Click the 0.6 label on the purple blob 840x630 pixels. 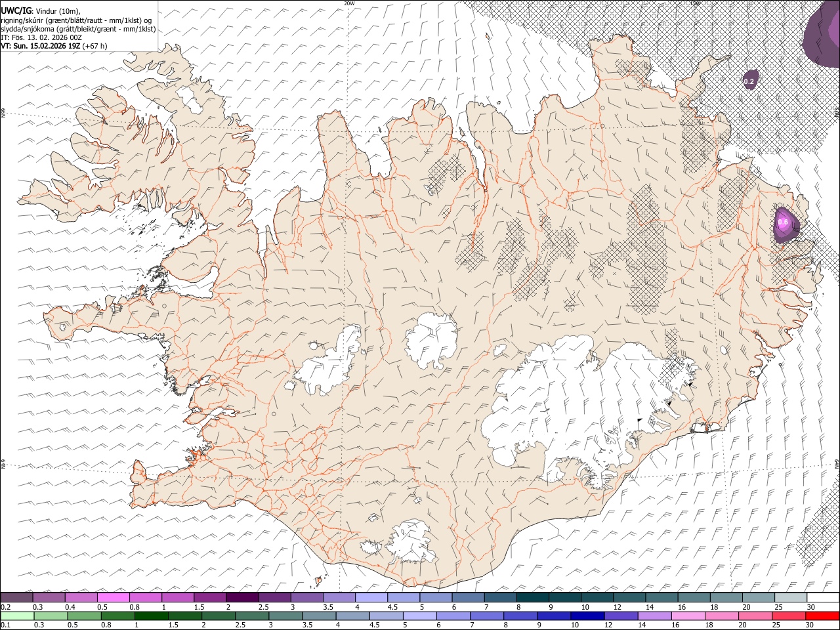(x=783, y=222)
